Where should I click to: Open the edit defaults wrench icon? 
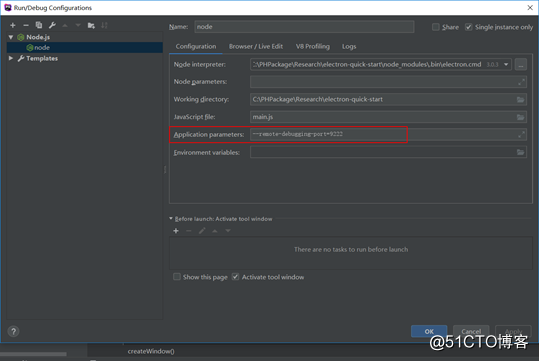(52, 25)
